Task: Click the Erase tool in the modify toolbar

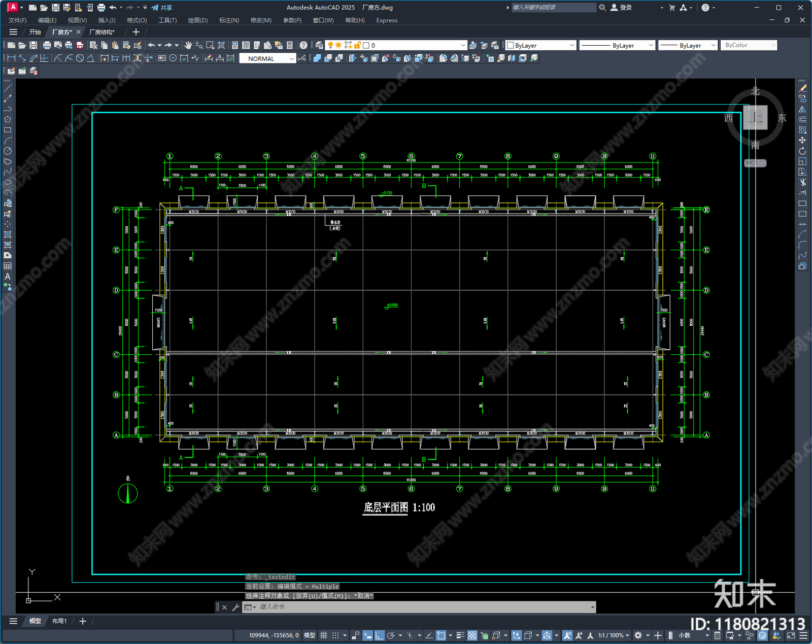Action: point(802,88)
